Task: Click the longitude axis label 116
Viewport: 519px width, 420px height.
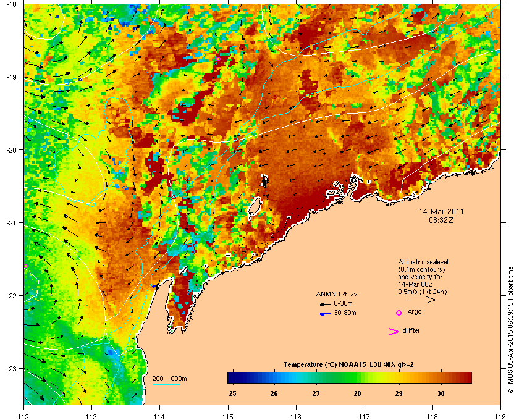Action: (296, 416)
